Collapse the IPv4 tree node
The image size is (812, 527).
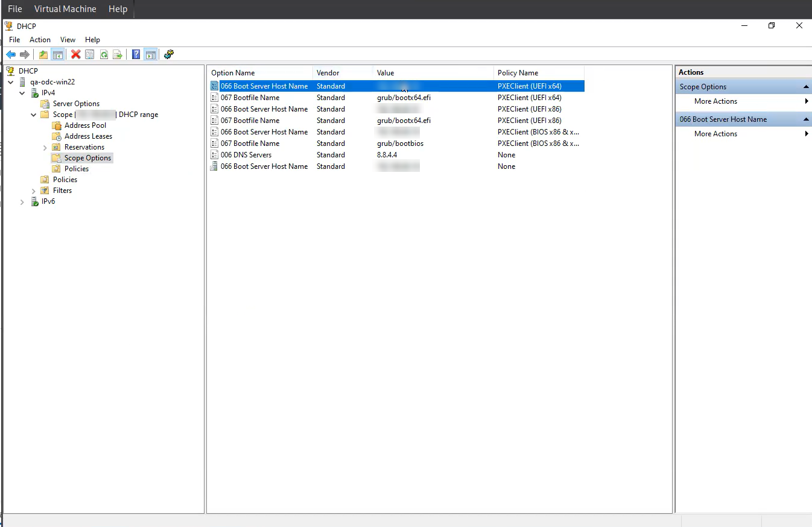pos(22,92)
